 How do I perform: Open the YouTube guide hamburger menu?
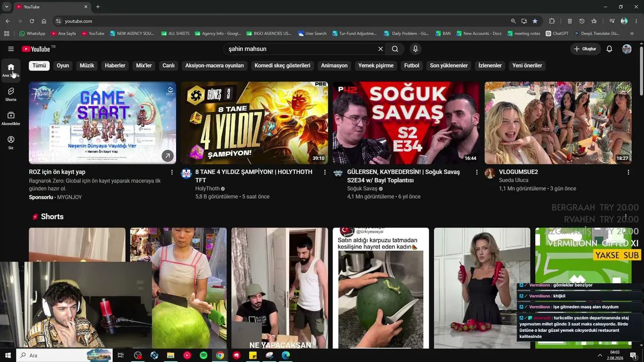click(x=11, y=49)
